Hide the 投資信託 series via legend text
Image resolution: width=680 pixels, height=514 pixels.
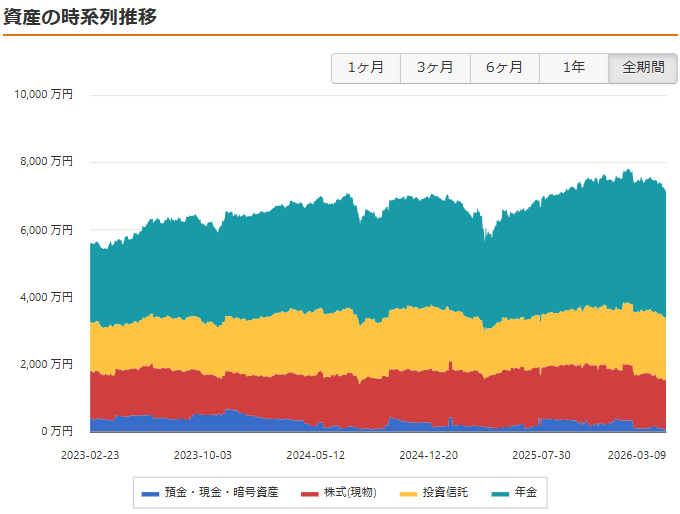tap(445, 493)
